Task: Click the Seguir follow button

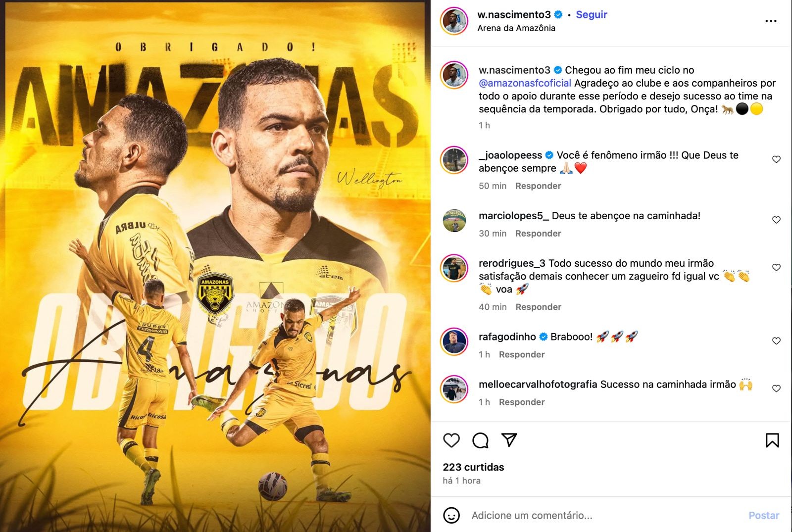Action: [x=591, y=14]
